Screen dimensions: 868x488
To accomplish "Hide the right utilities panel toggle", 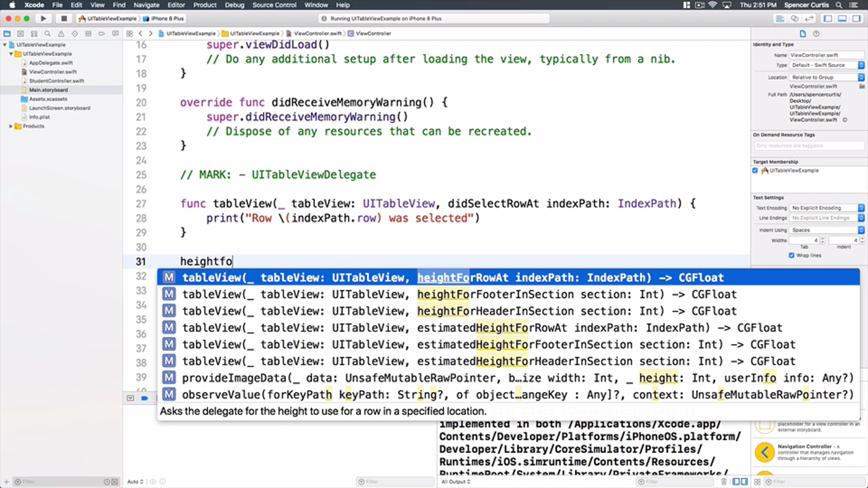I will click(856, 18).
